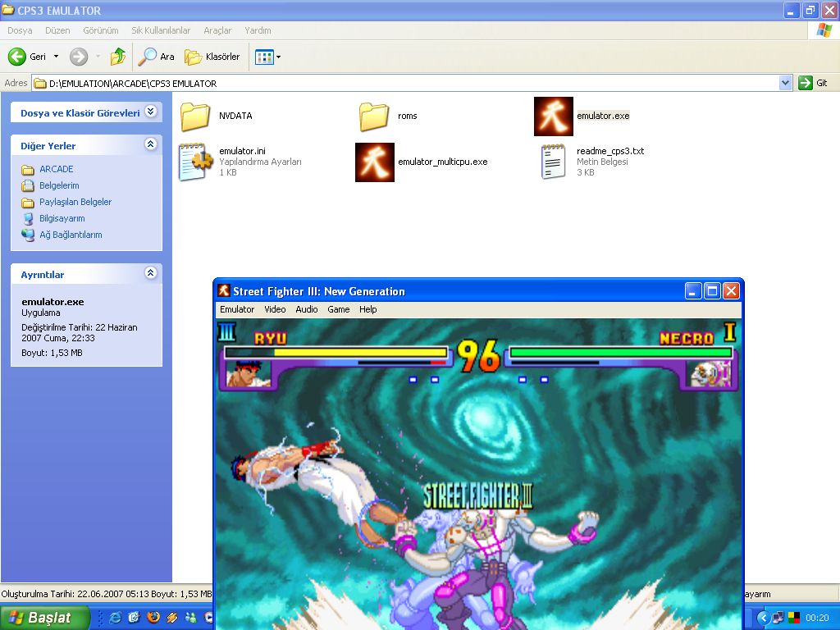The image size is (840, 630).
Task: Open the ARCADE link in Diğer Yerler
Action: 57,169
